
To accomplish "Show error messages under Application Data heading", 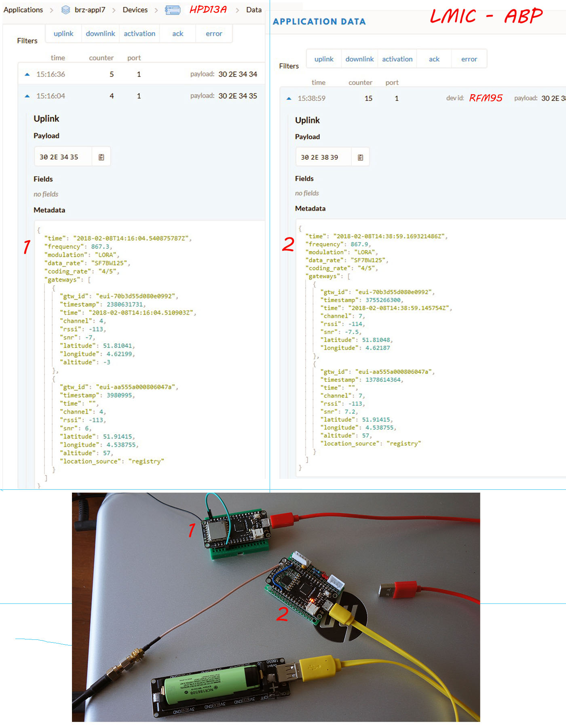I will (x=469, y=59).
